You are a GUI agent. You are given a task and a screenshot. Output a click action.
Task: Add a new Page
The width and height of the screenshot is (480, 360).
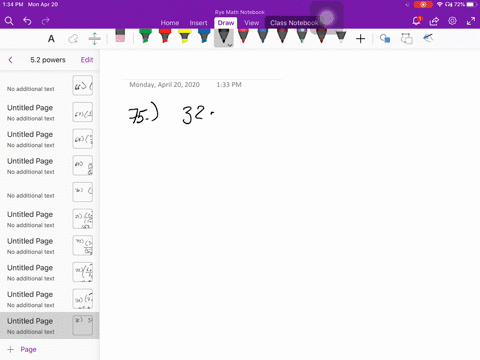pos(22,349)
